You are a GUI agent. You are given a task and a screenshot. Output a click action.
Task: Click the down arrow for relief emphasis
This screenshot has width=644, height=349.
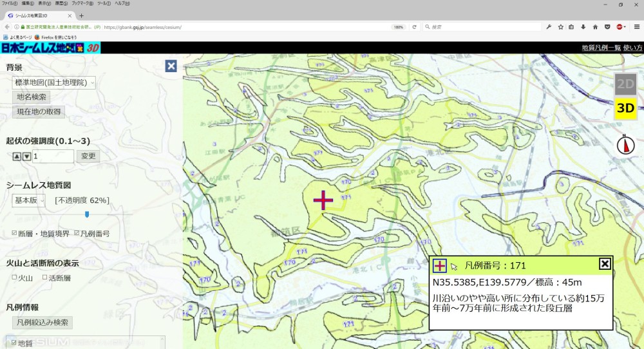pos(26,156)
